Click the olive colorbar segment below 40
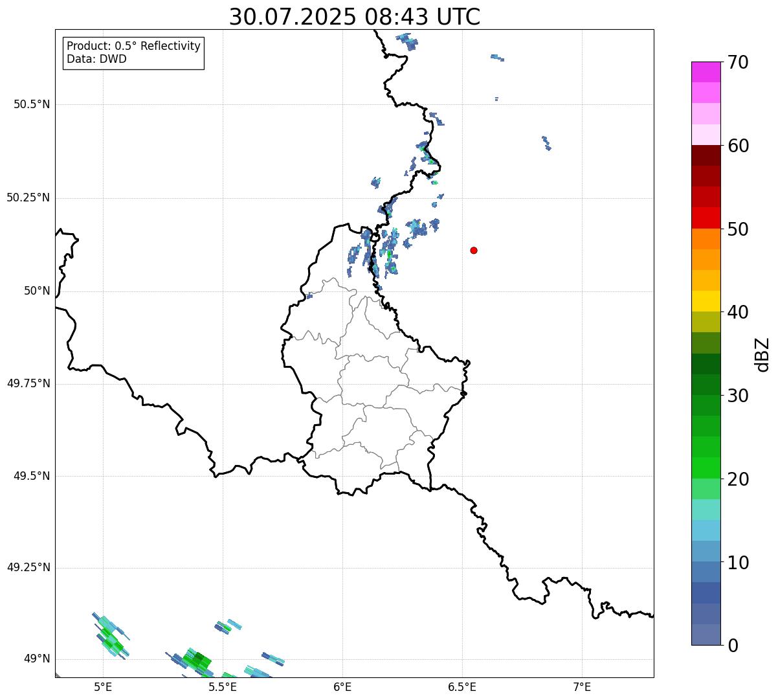Image resolution: width=778 pixels, height=700 pixels. coord(706,322)
